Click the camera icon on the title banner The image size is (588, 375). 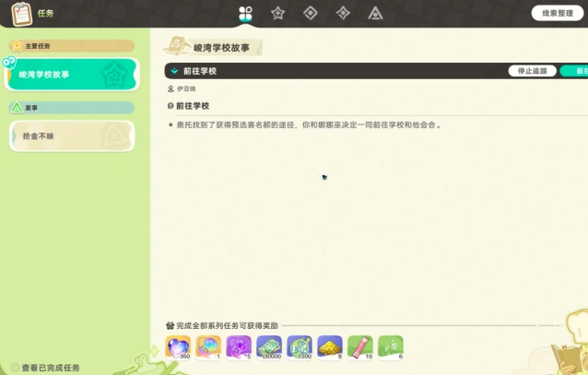coord(176,46)
